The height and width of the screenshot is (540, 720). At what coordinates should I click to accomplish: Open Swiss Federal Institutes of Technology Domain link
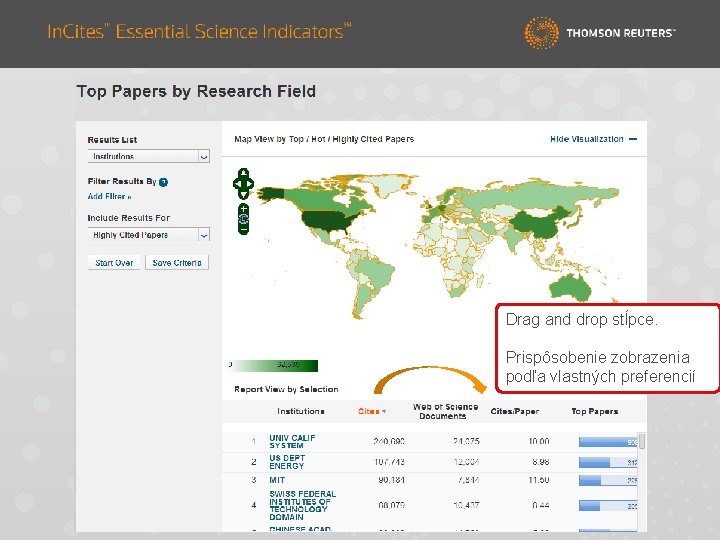pos(302,506)
